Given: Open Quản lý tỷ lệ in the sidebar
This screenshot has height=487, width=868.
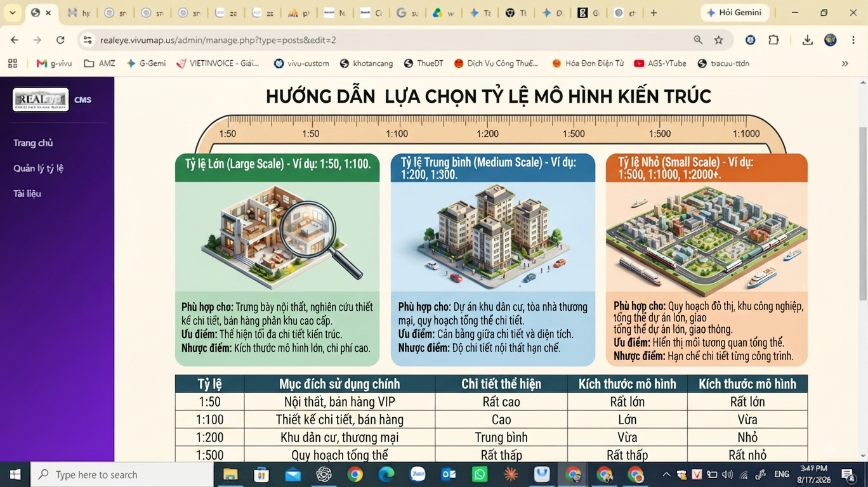Looking at the screenshot, I should point(38,168).
